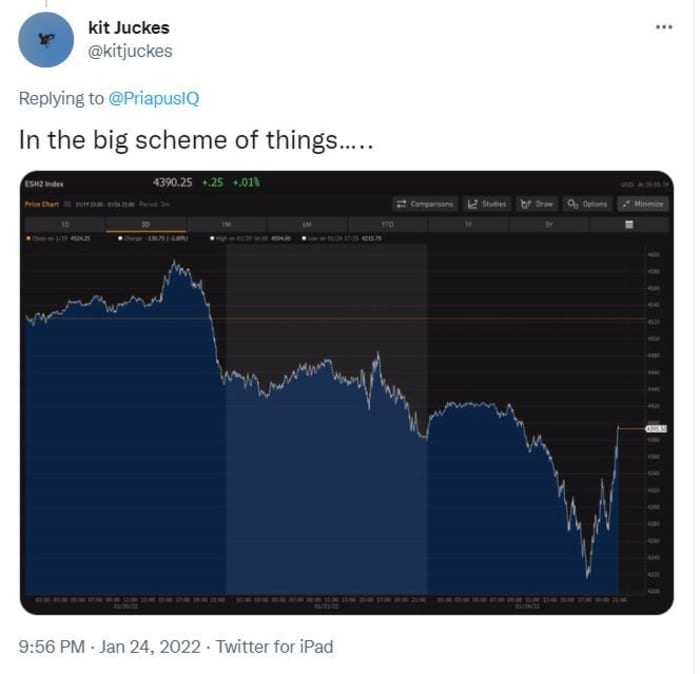
Task: Choose the 5Y range tab
Action: click(x=547, y=225)
